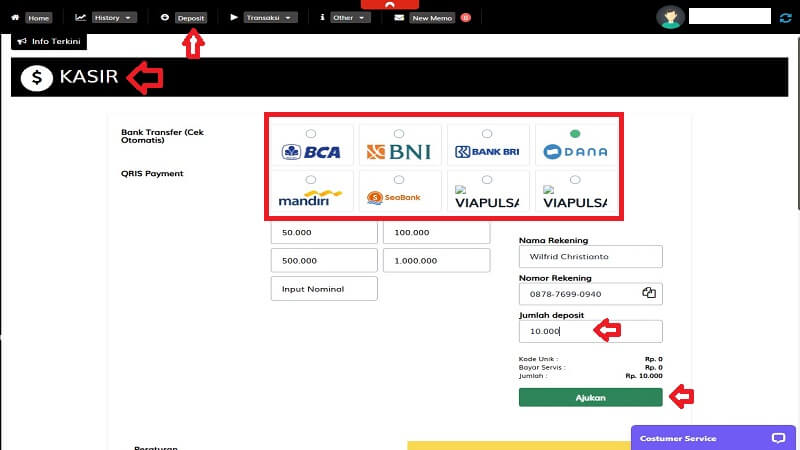The image size is (800, 450).
Task: Select the SeaBank payment radio button
Action: [x=399, y=179]
